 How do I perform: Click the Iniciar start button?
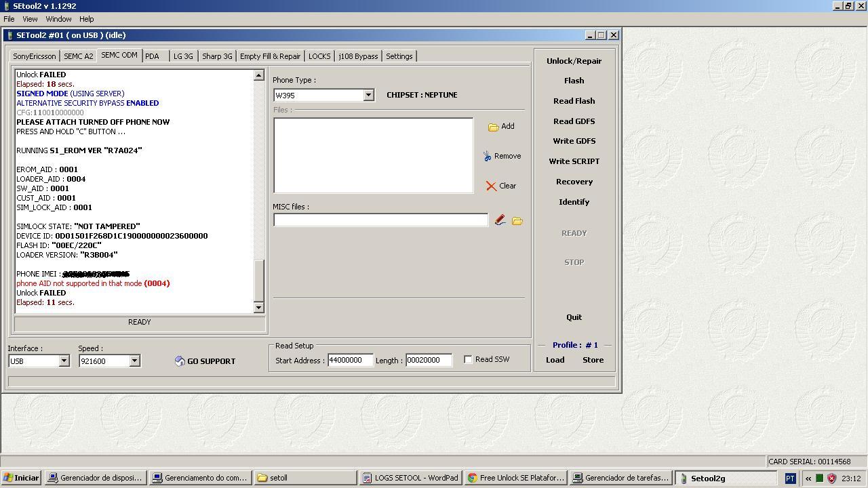[22, 478]
